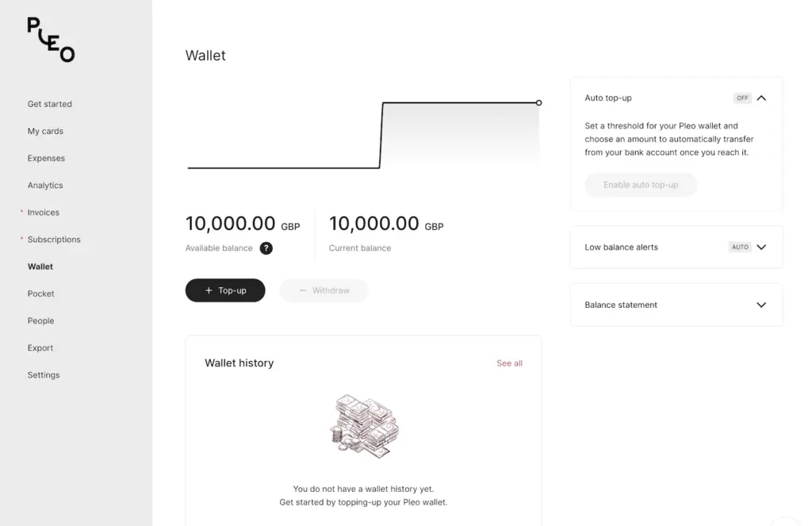Open the Invoices section
Screen dimensions: 812x526
tap(44, 213)
